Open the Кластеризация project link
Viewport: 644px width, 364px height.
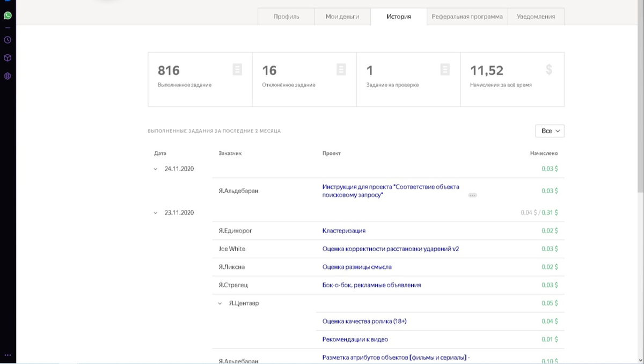pyautogui.click(x=344, y=231)
